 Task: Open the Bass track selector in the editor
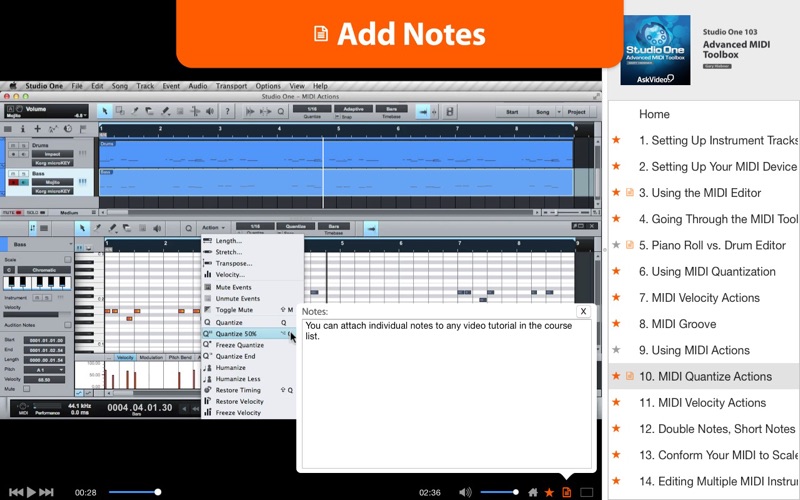[x=41, y=244]
